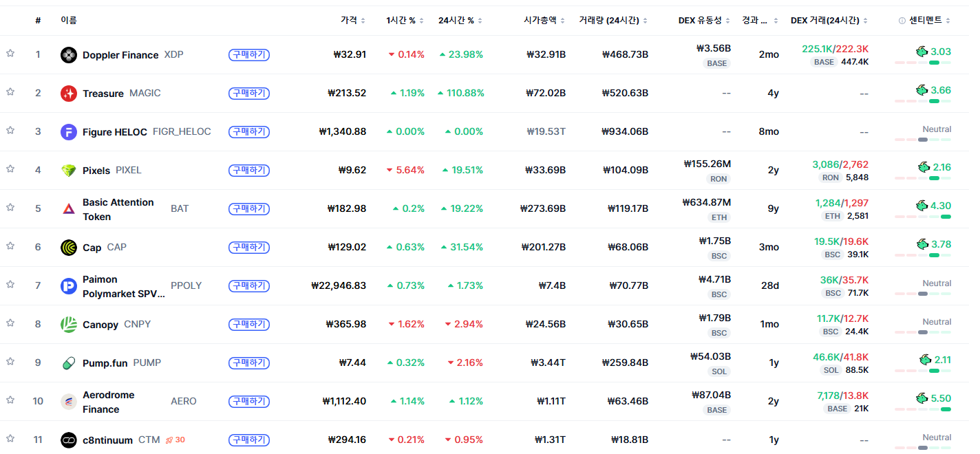Click the Canopy green leaf logo
Screen dimensions: 980x454
coord(68,325)
